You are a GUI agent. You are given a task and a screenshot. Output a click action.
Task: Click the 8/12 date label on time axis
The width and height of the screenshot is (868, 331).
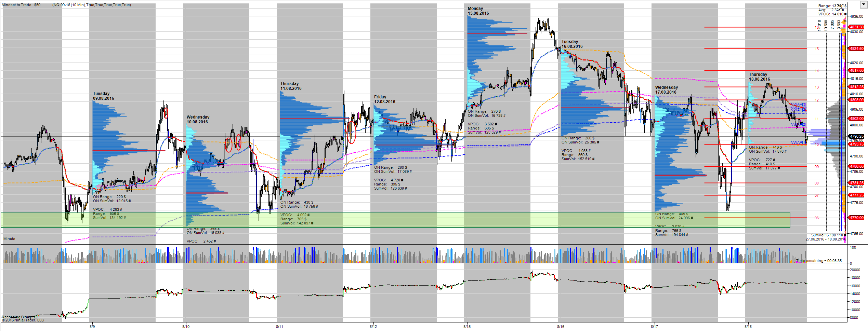[373, 327]
